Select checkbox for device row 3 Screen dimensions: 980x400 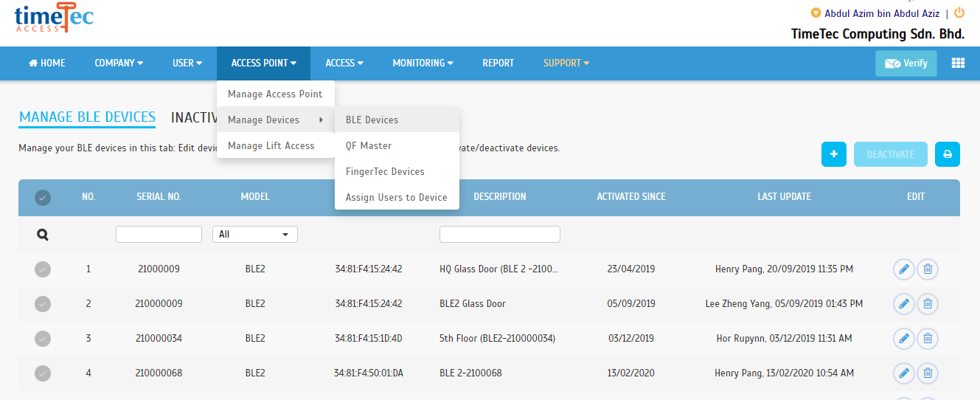tap(43, 338)
